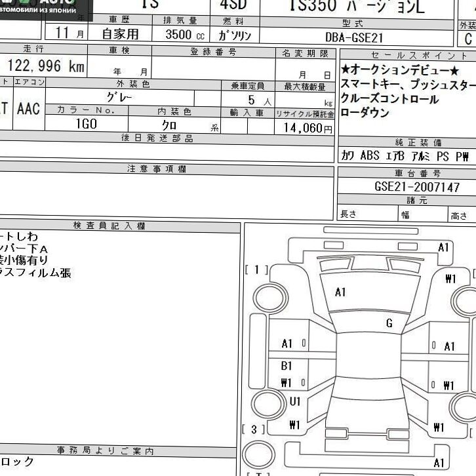The height and width of the screenshot is (476, 476).
Task: Click the 長さ dimension label
Action: coord(348,214)
